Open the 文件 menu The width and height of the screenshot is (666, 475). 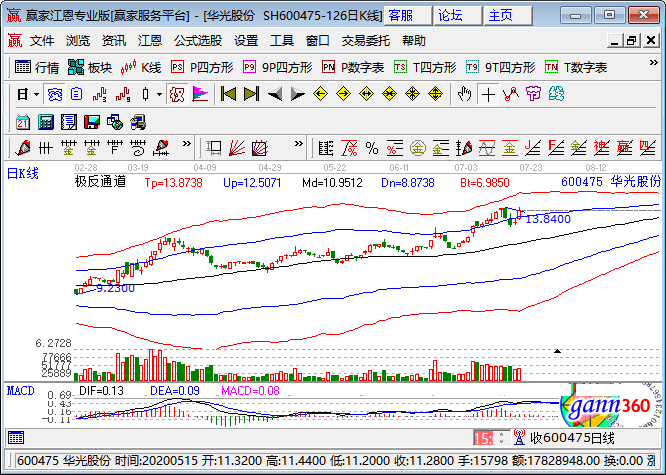click(42, 41)
